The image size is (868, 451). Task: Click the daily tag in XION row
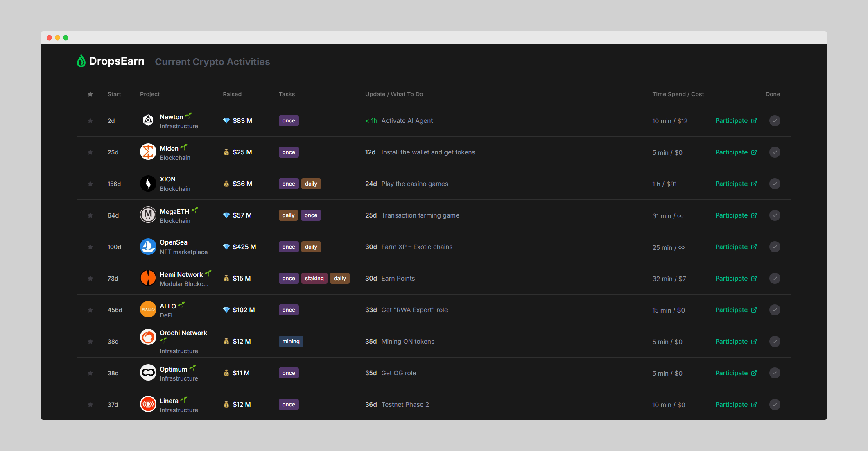pyautogui.click(x=311, y=184)
